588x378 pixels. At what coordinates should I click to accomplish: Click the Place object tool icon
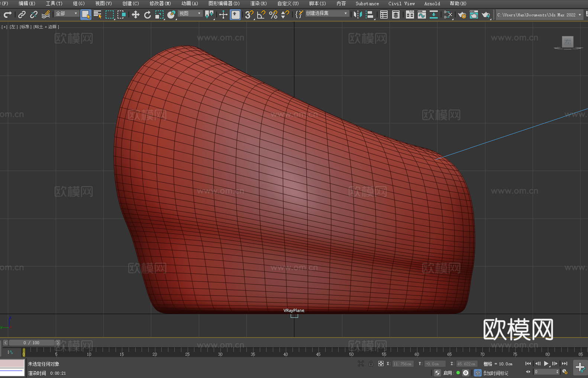[x=171, y=14]
